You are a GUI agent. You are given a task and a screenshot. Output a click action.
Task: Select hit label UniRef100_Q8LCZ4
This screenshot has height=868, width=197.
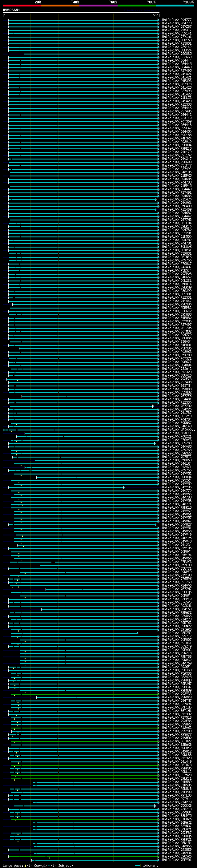[177, 50]
